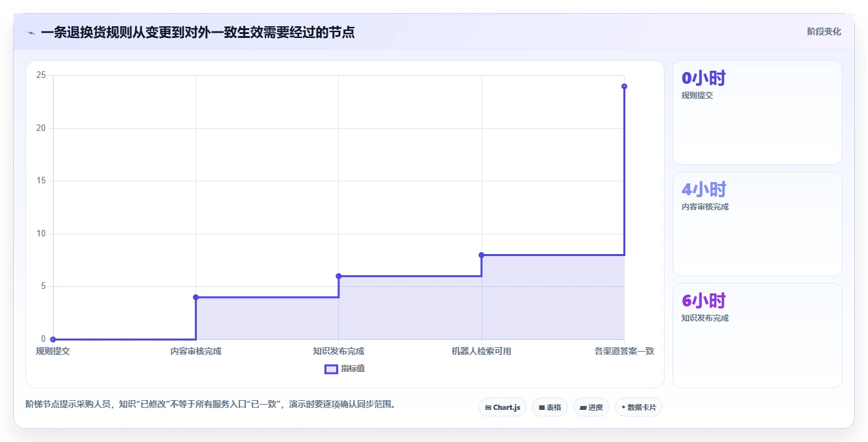
Task: Click x-axis label 各渠道答案一致
Action: 624,351
